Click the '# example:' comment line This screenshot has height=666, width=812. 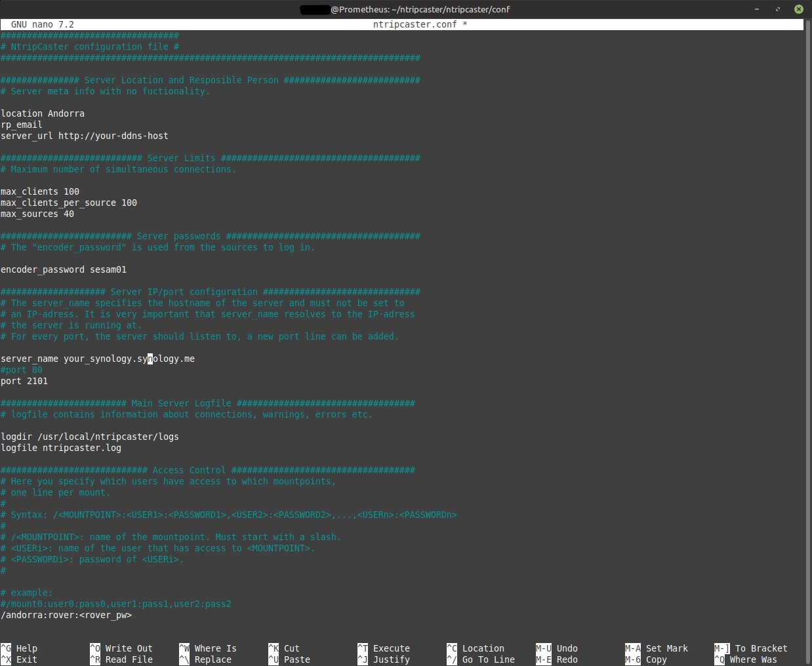click(27, 593)
